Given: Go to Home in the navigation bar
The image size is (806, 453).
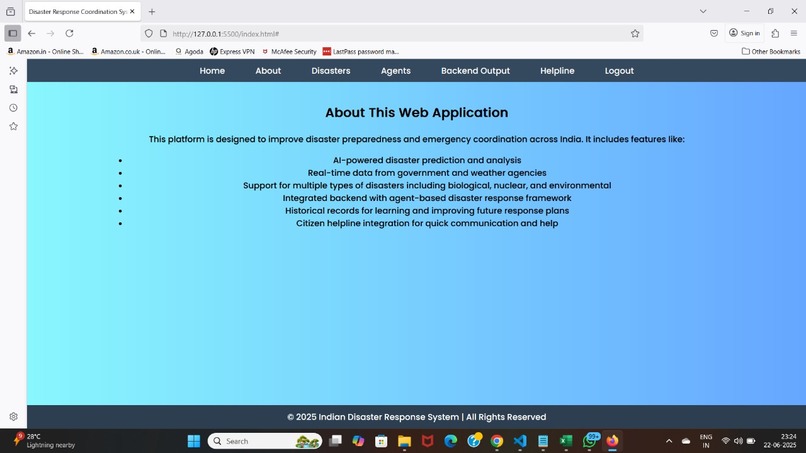Looking at the screenshot, I should 212,71.
